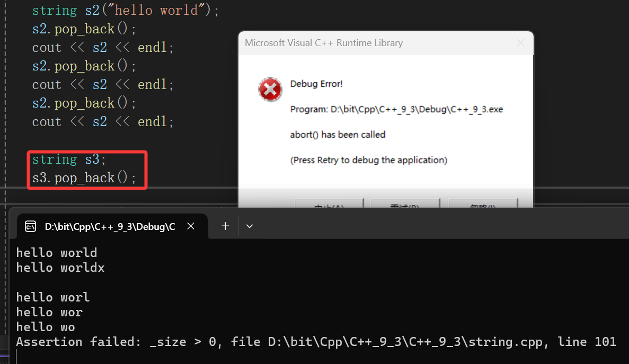Screen dimensions: 629x364
Task: Select the D:\bit\Cpp\C++_9_3\Debug\C terminal tab
Action: 112,226
